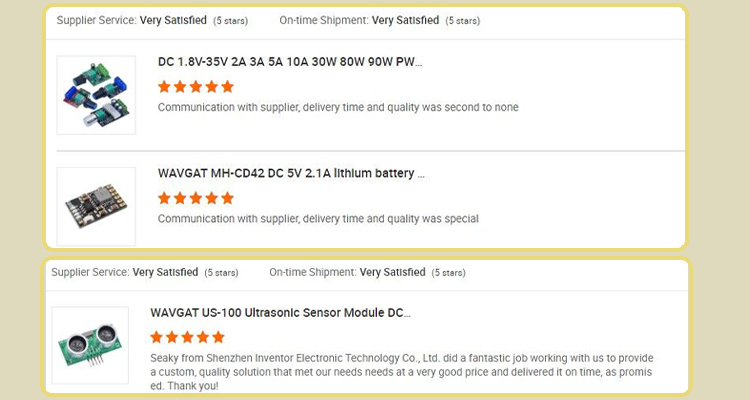Select the review text ending 'second to none'
Viewport: 750px width, 400px height.
pos(338,107)
